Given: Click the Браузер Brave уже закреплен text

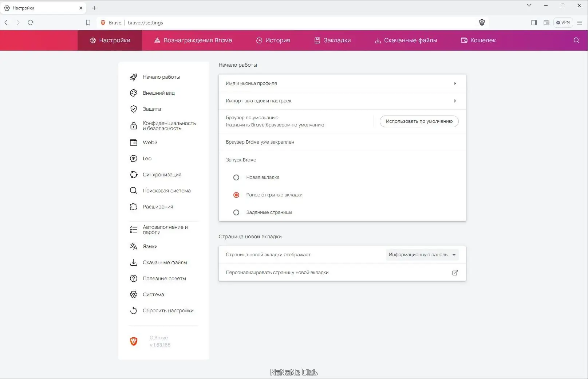Looking at the screenshot, I should [260, 142].
